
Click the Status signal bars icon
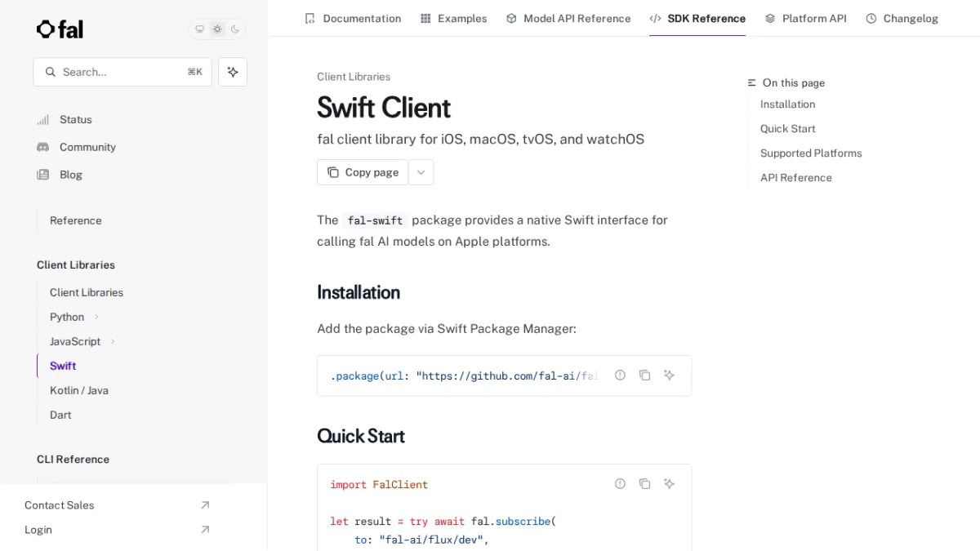[43, 119]
